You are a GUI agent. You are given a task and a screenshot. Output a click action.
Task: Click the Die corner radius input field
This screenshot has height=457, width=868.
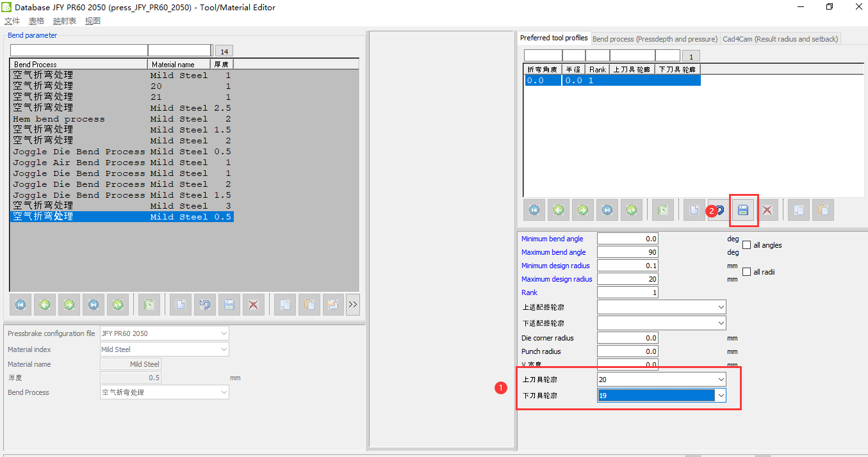(628, 338)
